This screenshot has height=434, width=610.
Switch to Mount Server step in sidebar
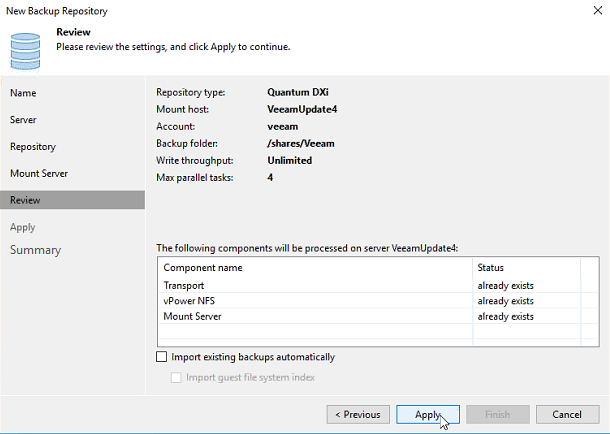[39, 174]
